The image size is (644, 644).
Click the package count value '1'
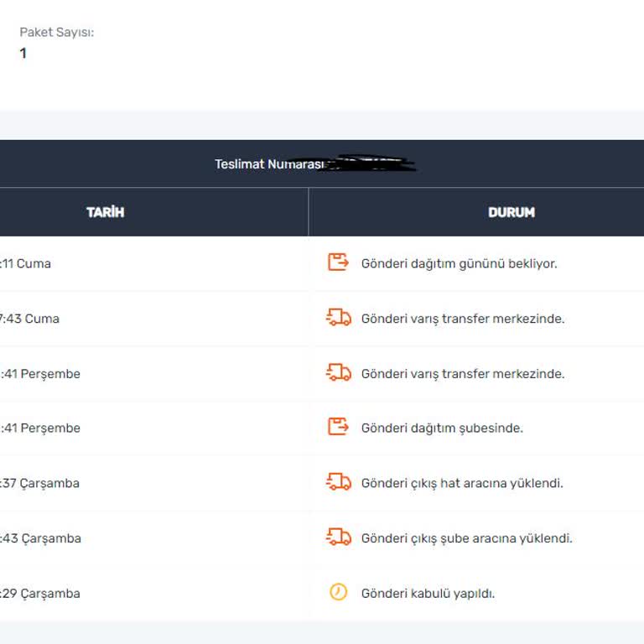[23, 53]
